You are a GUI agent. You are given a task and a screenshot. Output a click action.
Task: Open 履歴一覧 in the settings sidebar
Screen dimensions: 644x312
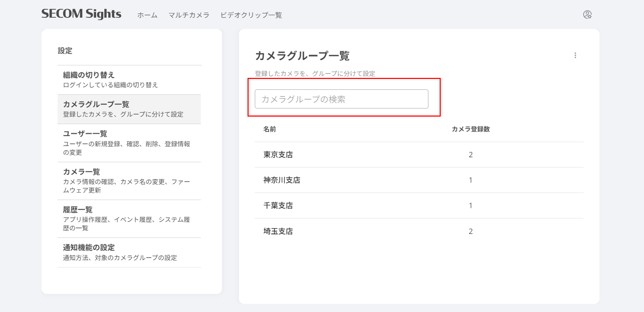pos(129,219)
